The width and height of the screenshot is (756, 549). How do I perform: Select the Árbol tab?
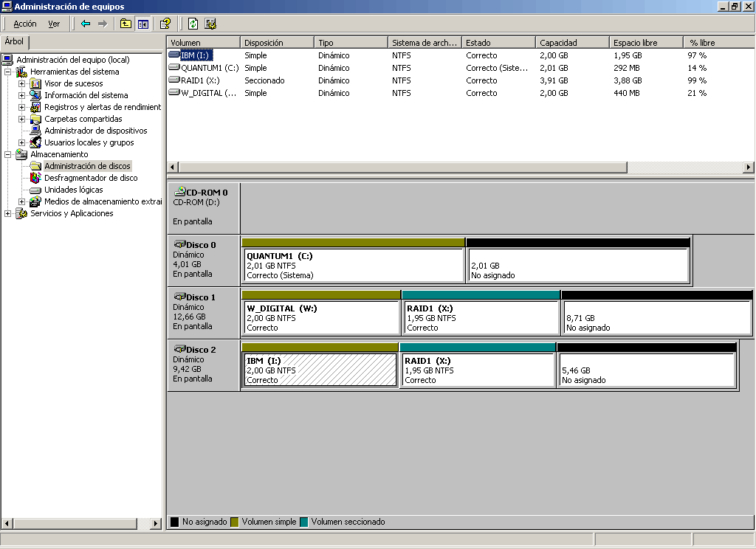[x=15, y=41]
